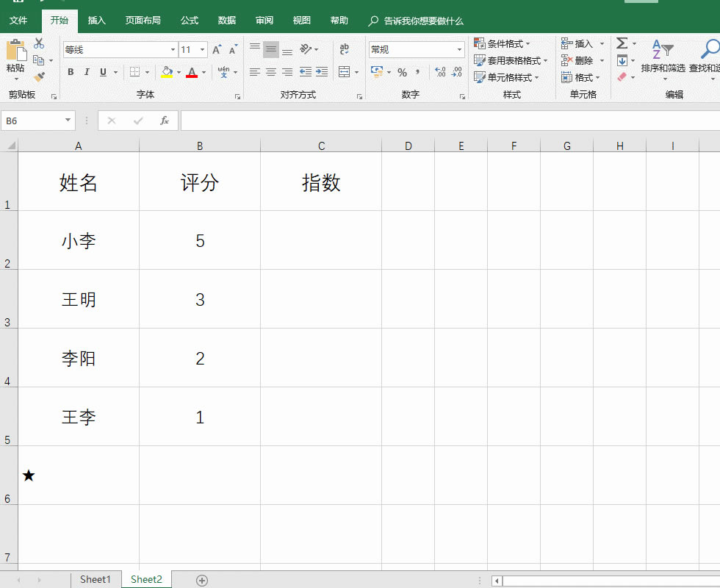Click the increase decimal icon
The height and width of the screenshot is (588, 720).
(x=440, y=72)
